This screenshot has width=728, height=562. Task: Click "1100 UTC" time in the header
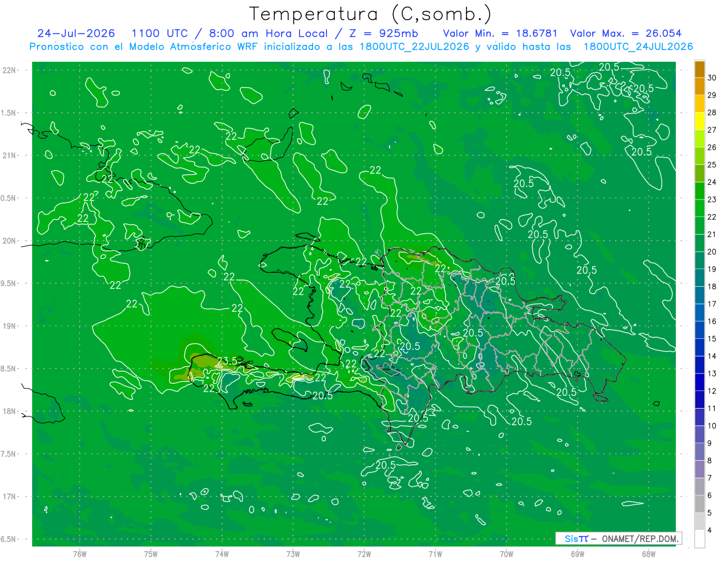pos(160,33)
